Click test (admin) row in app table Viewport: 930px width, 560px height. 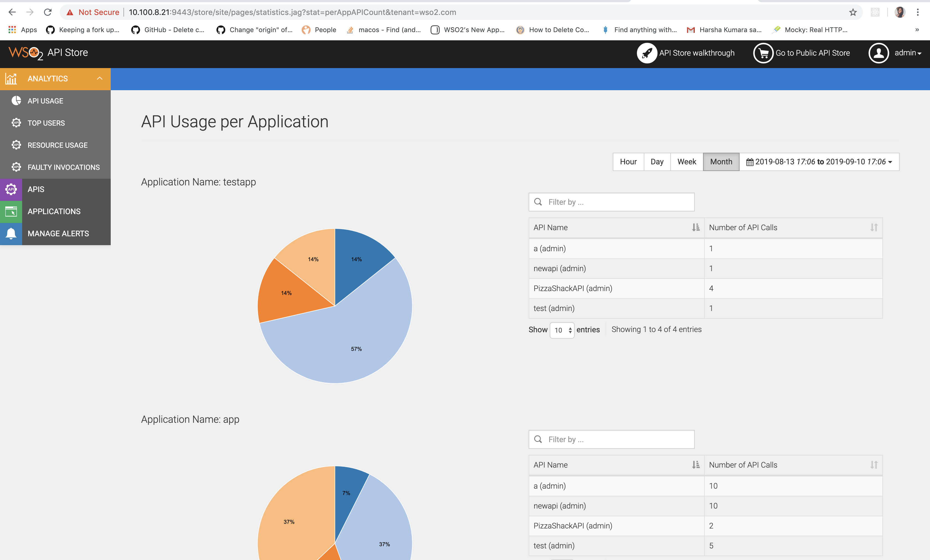point(706,546)
